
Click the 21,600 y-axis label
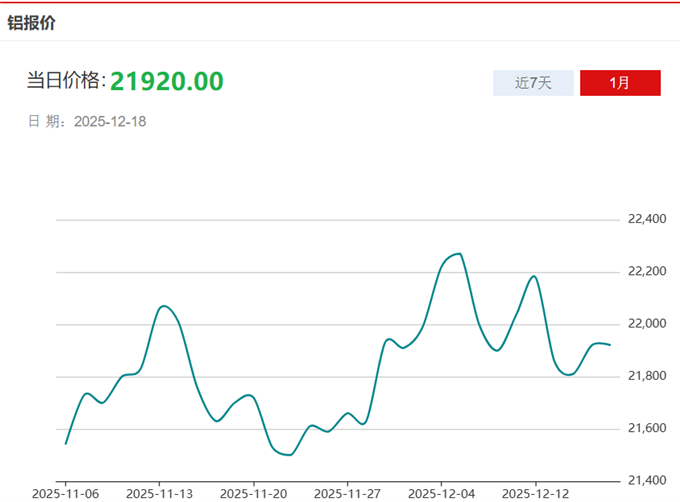point(646,429)
